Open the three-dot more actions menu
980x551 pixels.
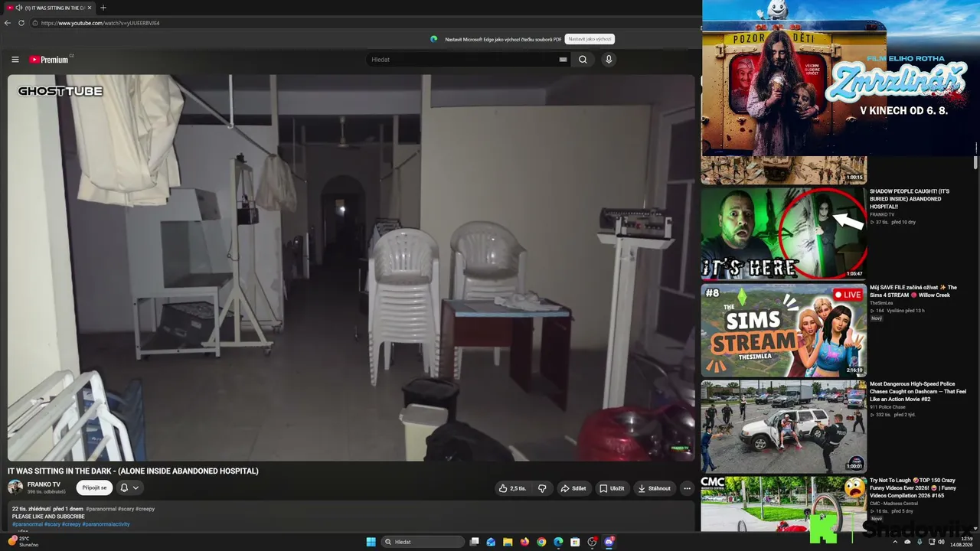(x=687, y=488)
